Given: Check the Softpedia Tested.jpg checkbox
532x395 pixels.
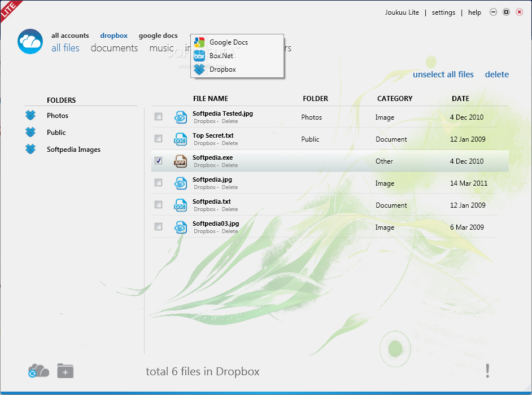Looking at the screenshot, I should click(158, 117).
